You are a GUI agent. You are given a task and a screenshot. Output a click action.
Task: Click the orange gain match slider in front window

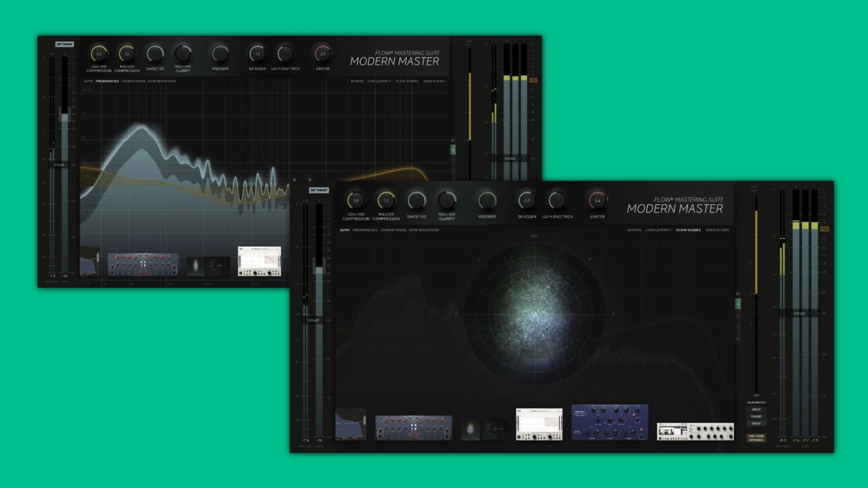(x=756, y=253)
